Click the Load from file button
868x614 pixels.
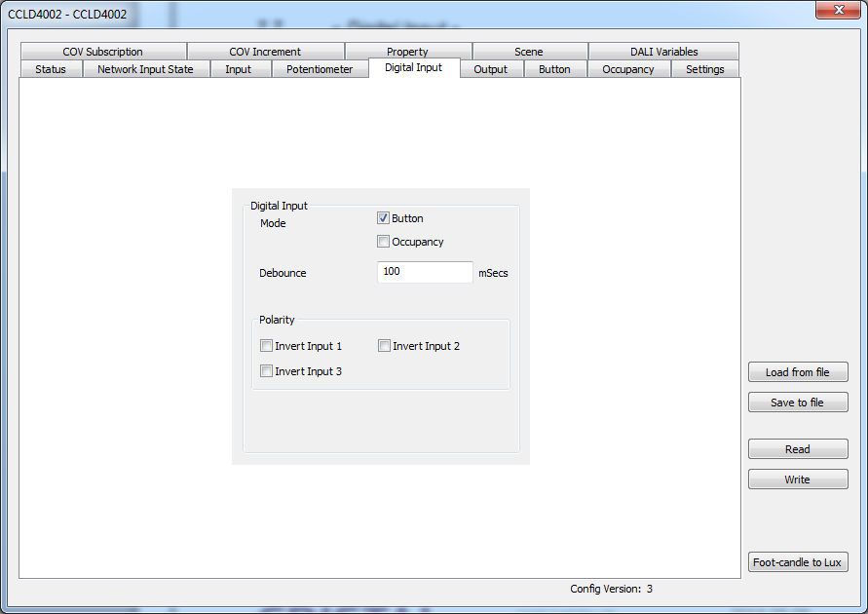pyautogui.click(x=798, y=372)
